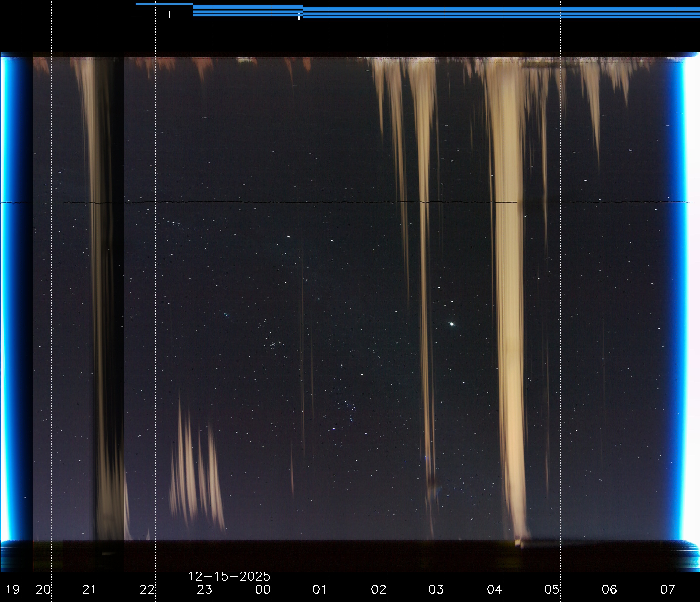This screenshot has width=700, height=602.
Task: Select the 23 hour axis label
Action: coord(204,590)
